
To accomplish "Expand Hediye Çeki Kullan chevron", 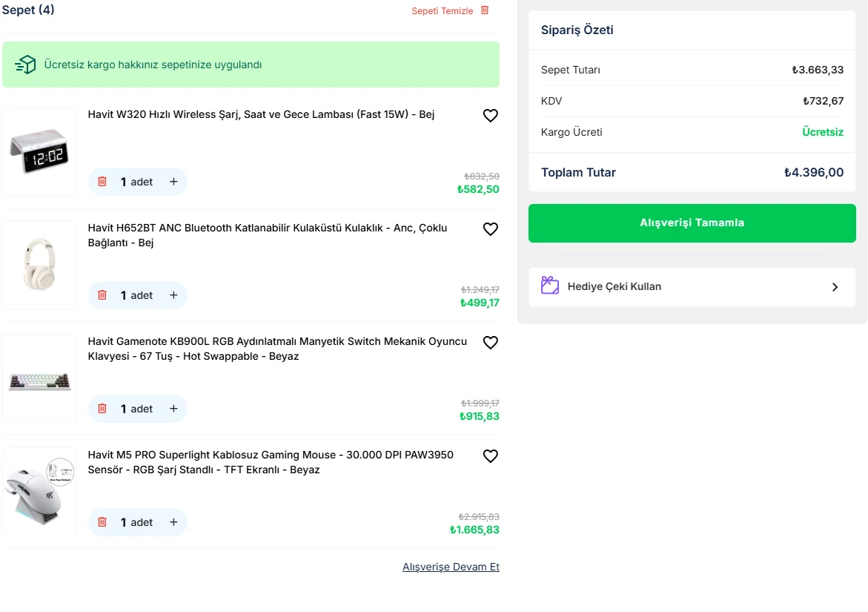I will [835, 287].
